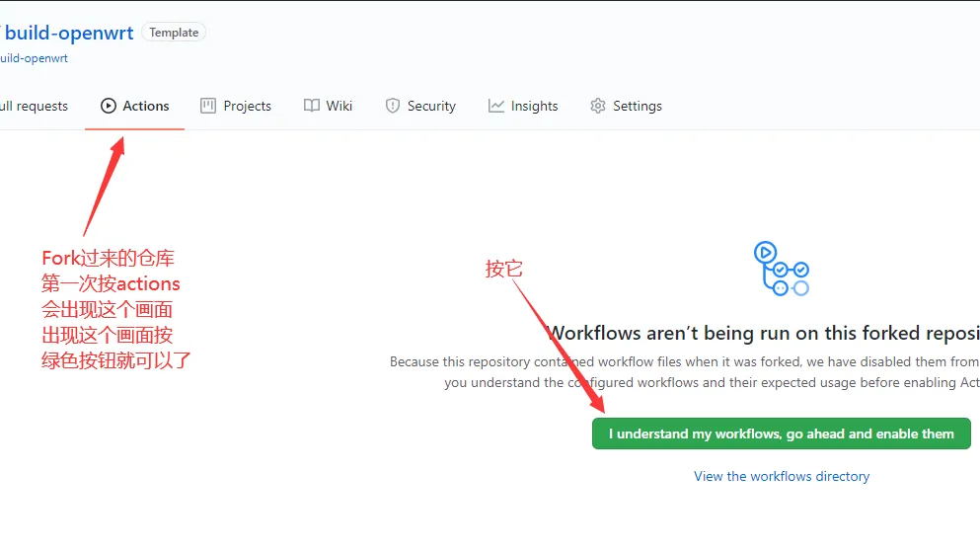
Task: Click the build-openwrt repository name link
Action: pyautogui.click(x=69, y=33)
